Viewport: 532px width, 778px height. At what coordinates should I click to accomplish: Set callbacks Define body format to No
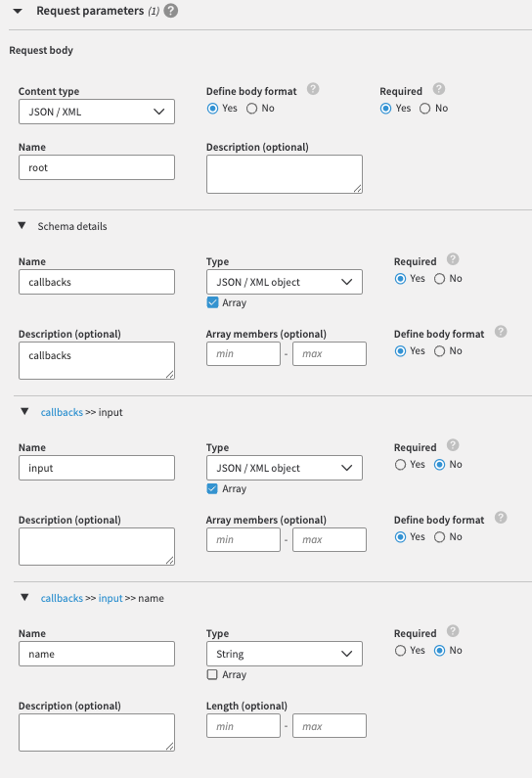pos(439,351)
